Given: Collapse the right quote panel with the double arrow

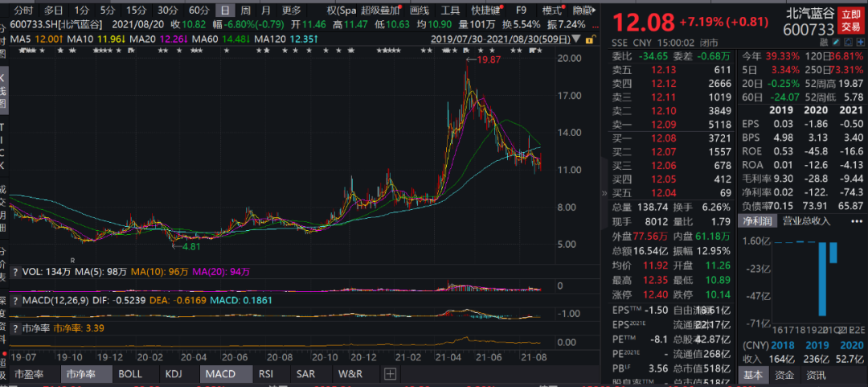Looking at the screenshot, I should pos(604,194).
